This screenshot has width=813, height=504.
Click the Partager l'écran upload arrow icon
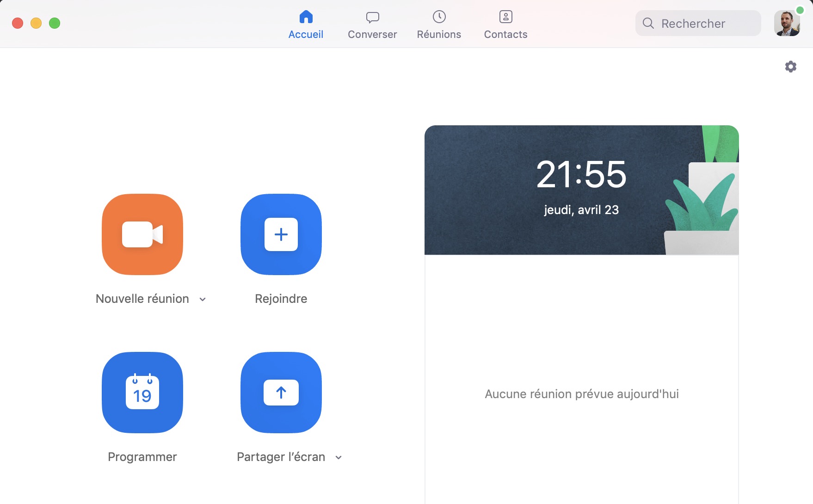click(x=281, y=393)
